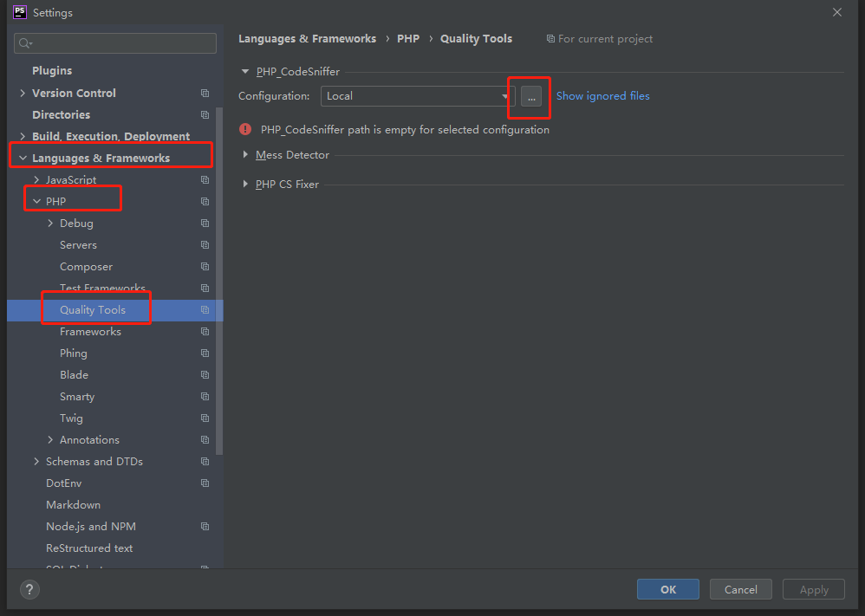
Task: Click the search magnifier icon
Action: (x=25, y=43)
